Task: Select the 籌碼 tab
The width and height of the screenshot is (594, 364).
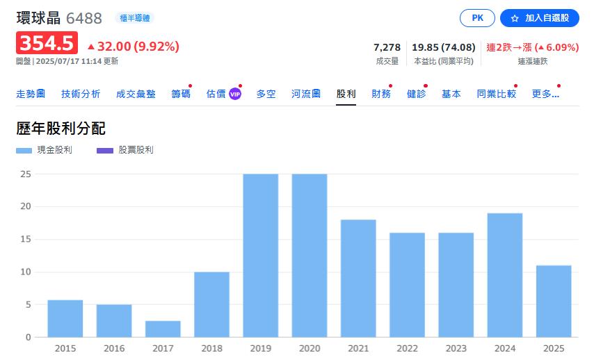Action: click(x=181, y=94)
